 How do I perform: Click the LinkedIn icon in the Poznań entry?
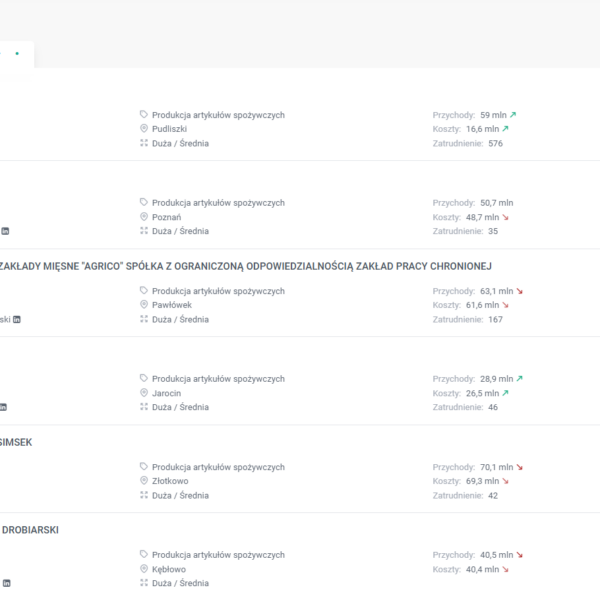(x=5, y=231)
